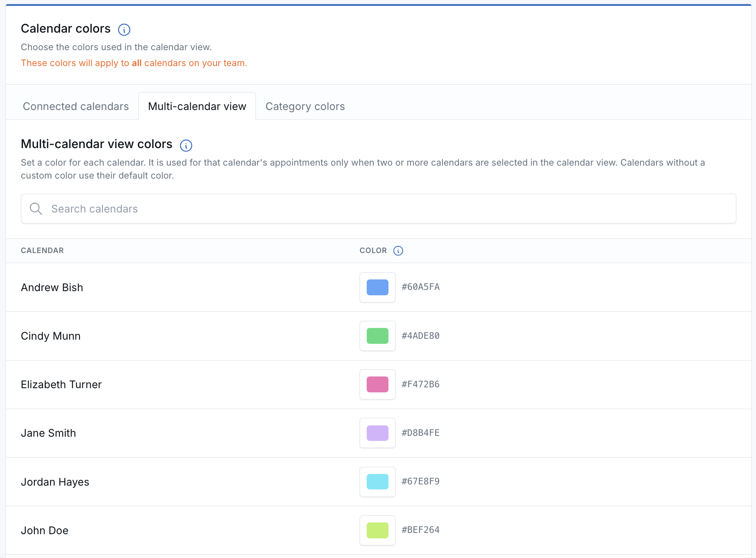Select the Multi-calendar view tab

point(197,106)
